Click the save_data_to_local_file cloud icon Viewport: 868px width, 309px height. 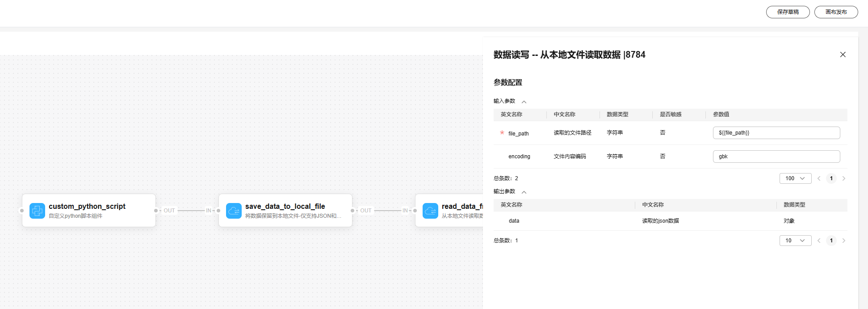coord(234,211)
